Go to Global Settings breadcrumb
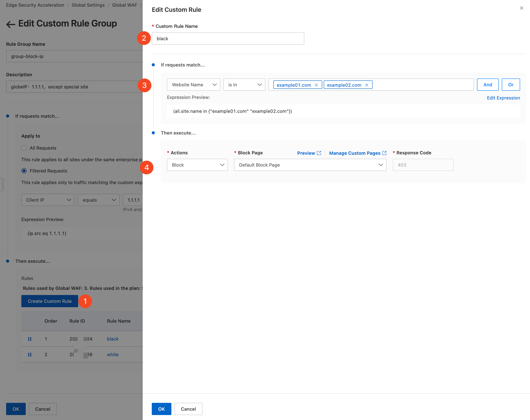Screen dimensions: 530x420 (88, 5)
